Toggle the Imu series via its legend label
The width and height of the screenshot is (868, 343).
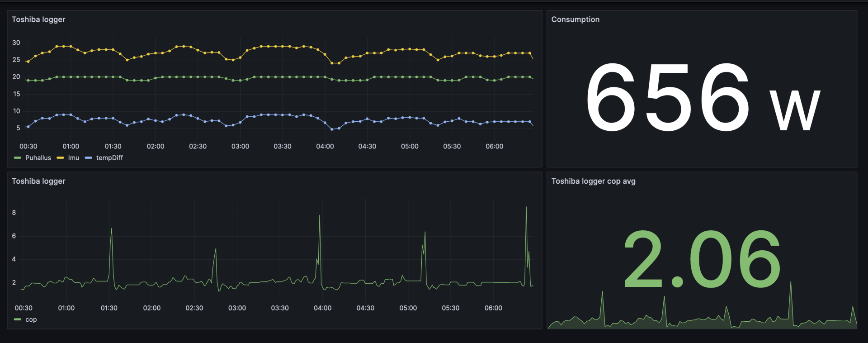pyautogui.click(x=74, y=158)
